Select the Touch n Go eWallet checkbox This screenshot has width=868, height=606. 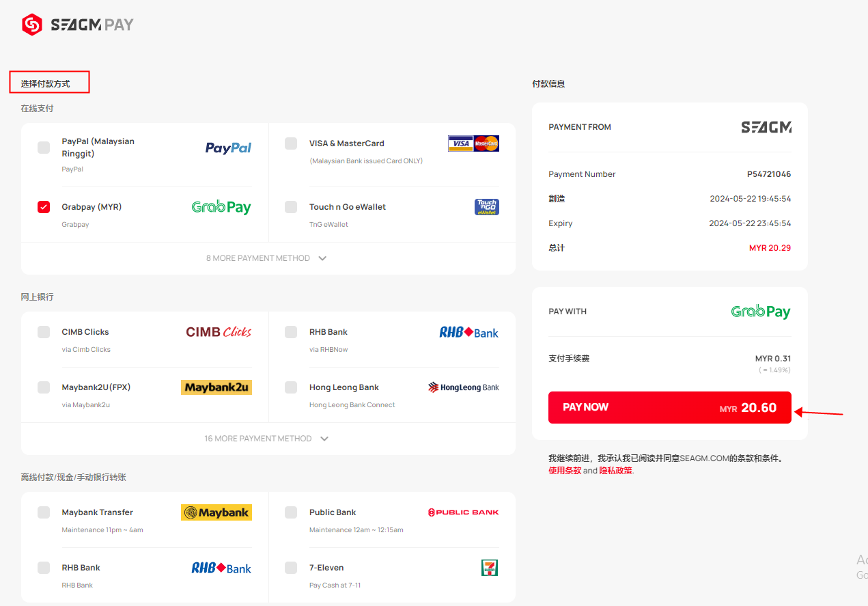tap(291, 207)
